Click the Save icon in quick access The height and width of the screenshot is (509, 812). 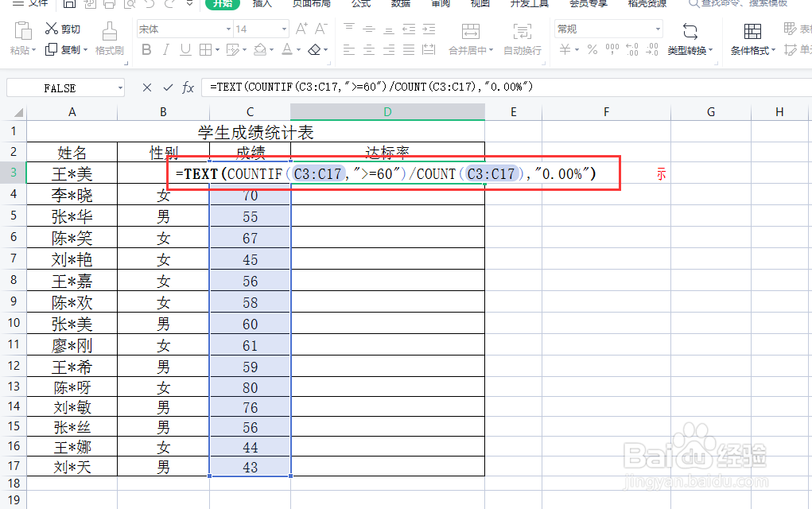coord(69,4)
